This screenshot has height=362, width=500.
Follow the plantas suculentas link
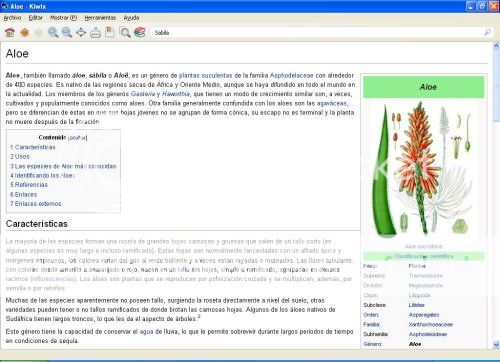205,75
